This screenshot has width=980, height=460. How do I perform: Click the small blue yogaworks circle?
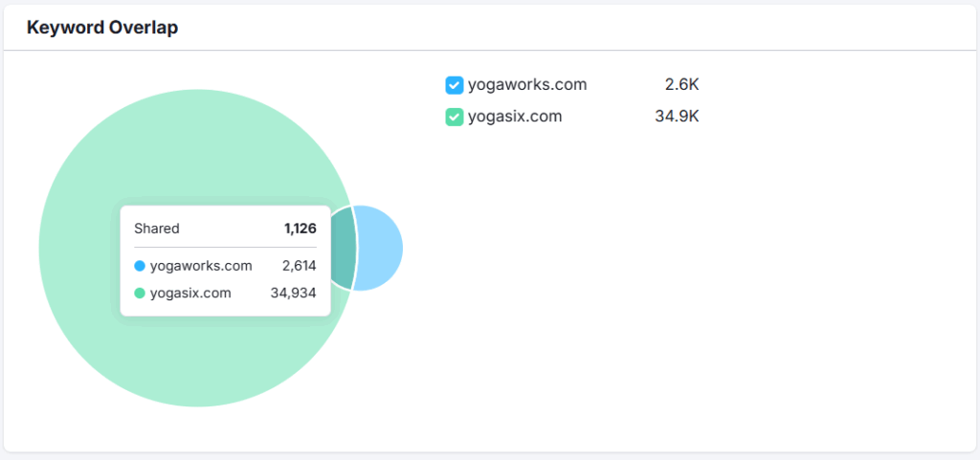pyautogui.click(x=379, y=248)
